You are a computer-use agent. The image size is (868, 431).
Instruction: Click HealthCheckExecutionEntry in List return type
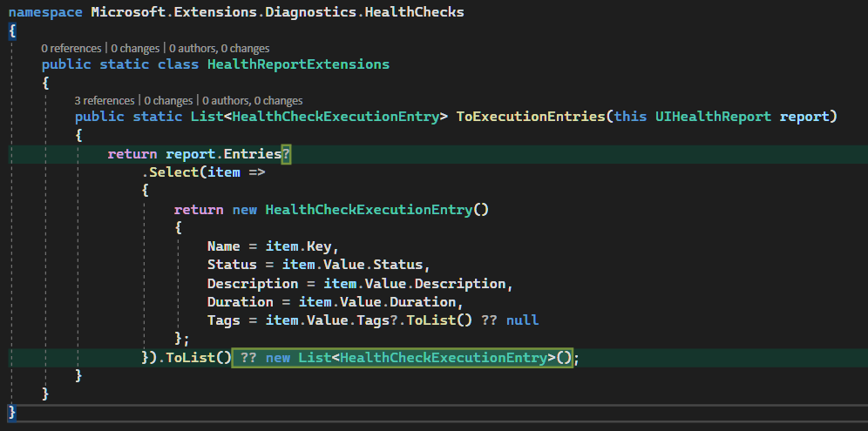(x=336, y=117)
